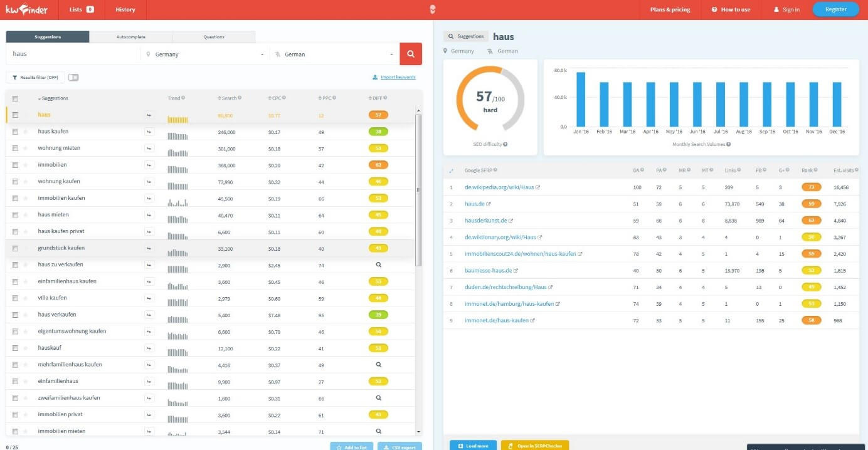
Task: Click the haus keyword input field
Action: (x=73, y=54)
